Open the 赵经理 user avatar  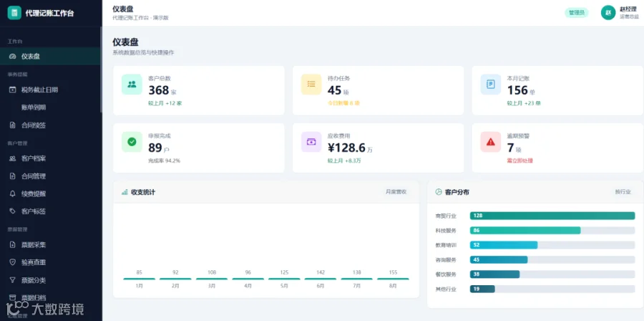608,13
